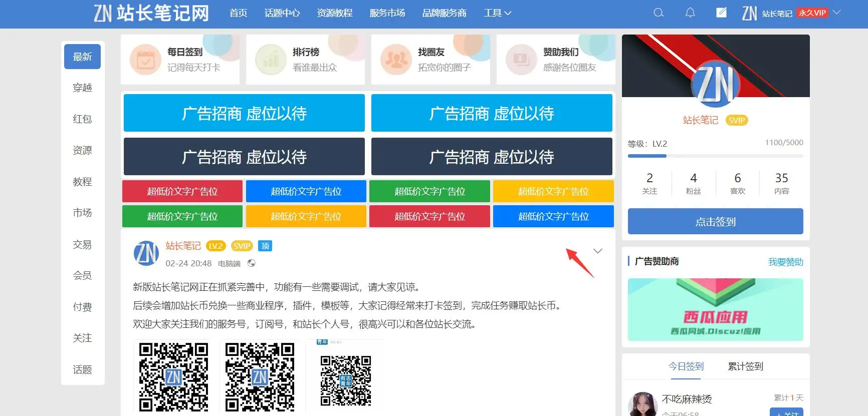Click the 排行榜 chart icon
The height and width of the screenshot is (416, 868).
point(271,60)
